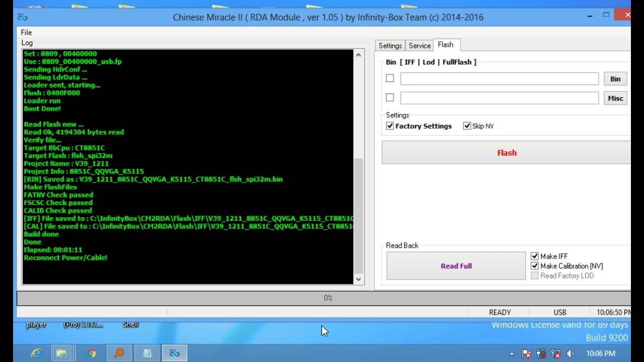Click the log scrollbar up arrow
The width and height of the screenshot is (644, 362).
pos(359,54)
